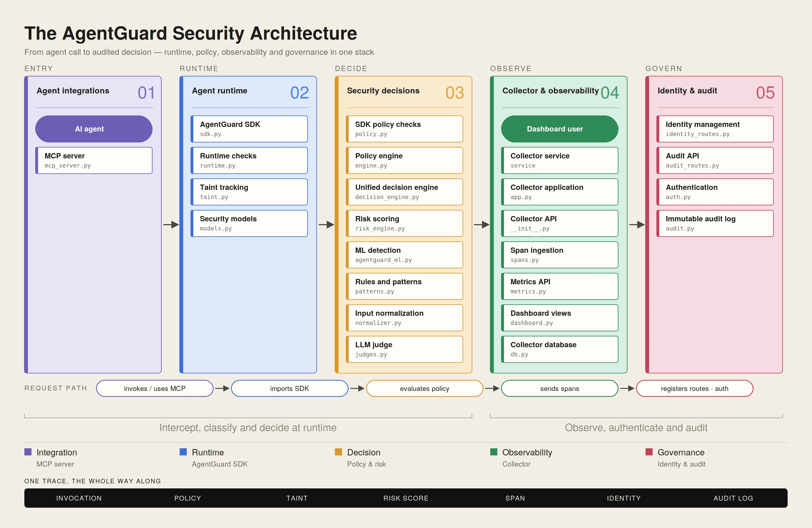Select the Unified decision engine card
This screenshot has width=812, height=528.
coord(404,192)
